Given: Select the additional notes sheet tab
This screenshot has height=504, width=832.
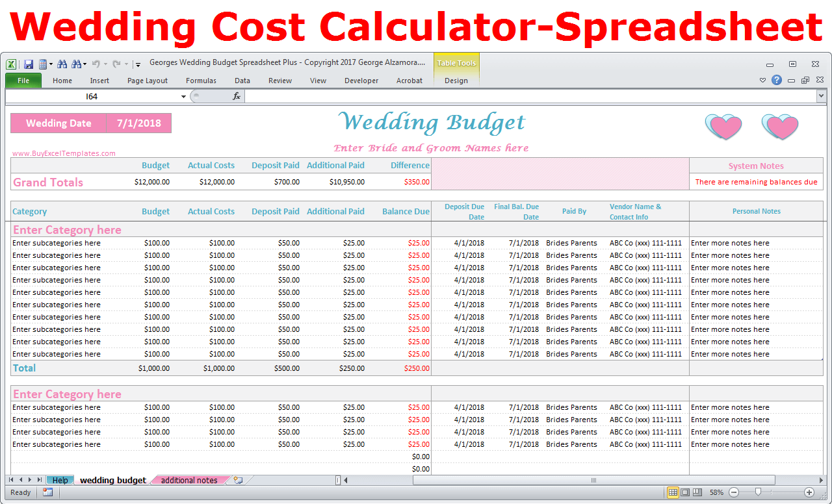Looking at the screenshot, I should pyautogui.click(x=189, y=480).
